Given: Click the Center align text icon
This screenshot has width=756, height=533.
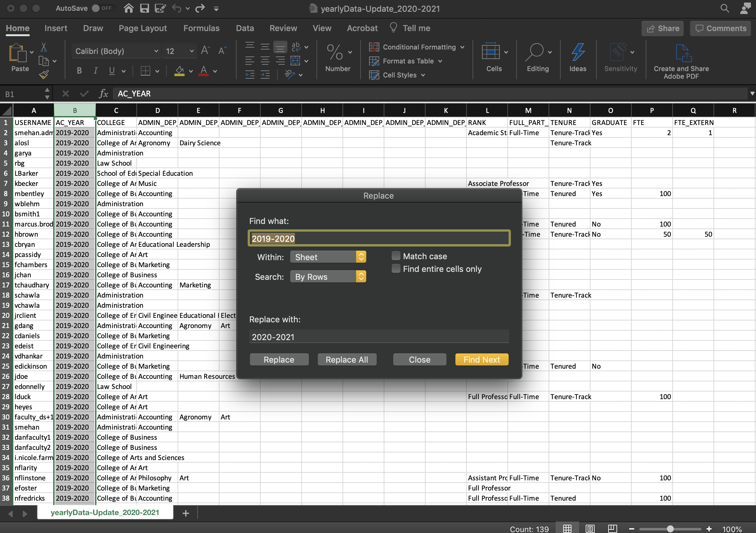Looking at the screenshot, I should (x=265, y=61).
